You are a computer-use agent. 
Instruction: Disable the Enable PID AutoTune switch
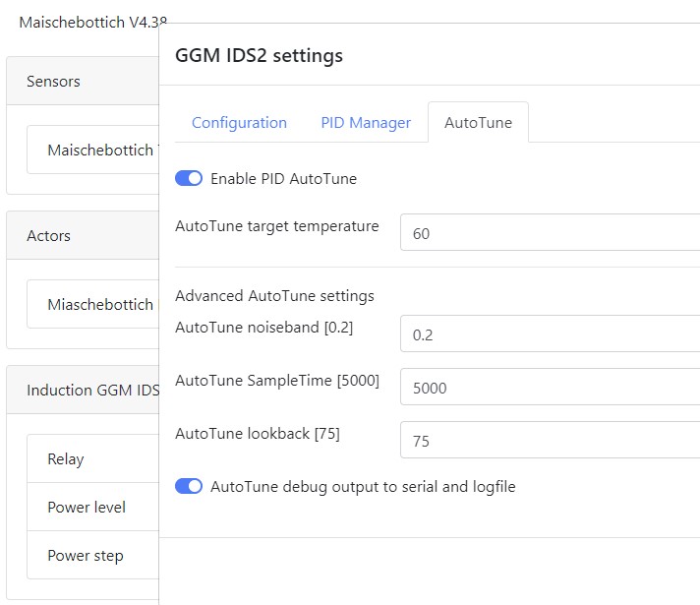click(189, 179)
